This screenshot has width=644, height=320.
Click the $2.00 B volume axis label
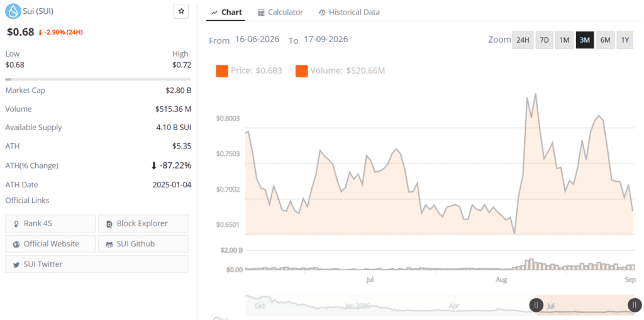click(x=231, y=250)
